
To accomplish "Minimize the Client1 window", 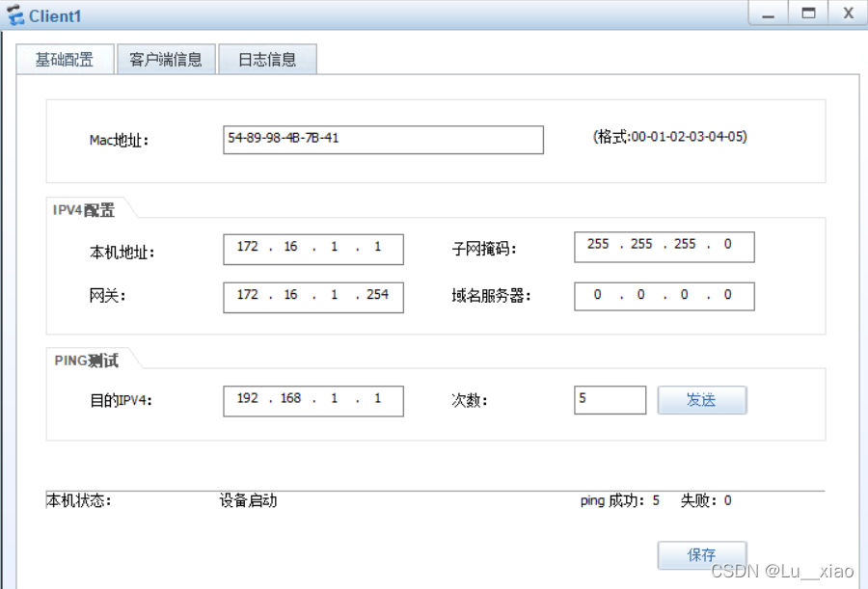I will 768,13.
